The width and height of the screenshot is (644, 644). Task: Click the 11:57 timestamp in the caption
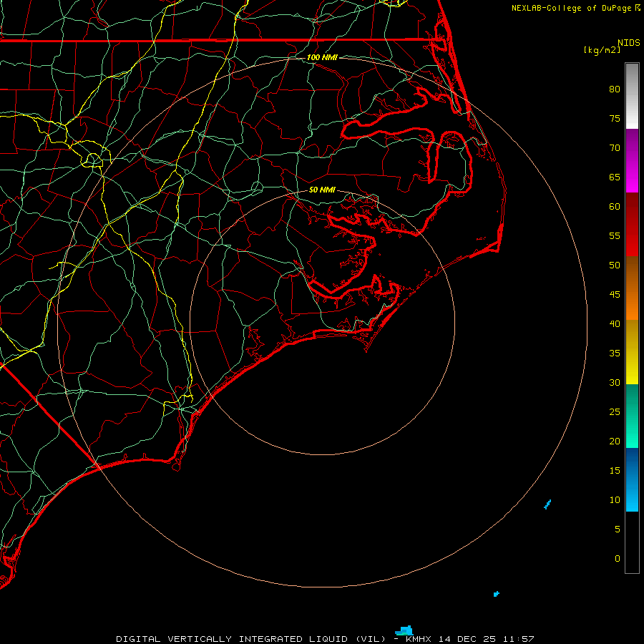click(519, 639)
